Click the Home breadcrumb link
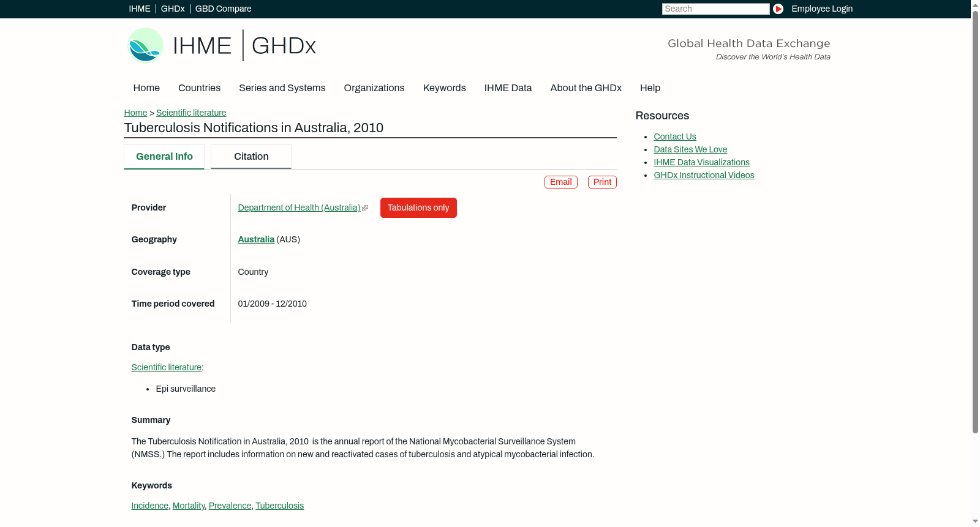This screenshot has width=980, height=527. [135, 113]
